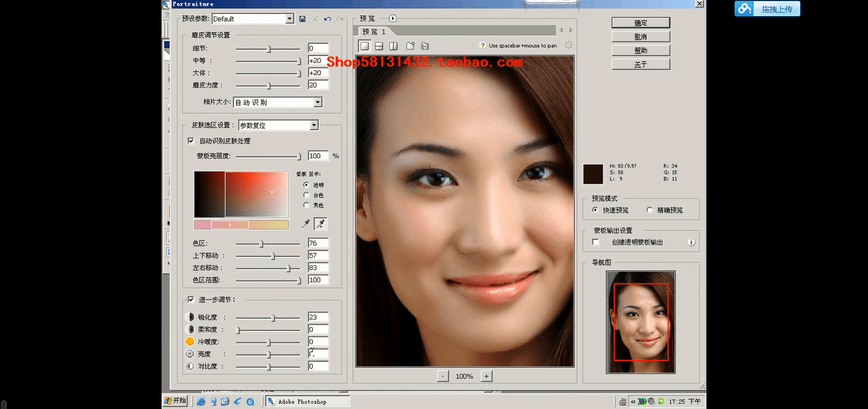Select the 精确预览 accurate preview radio button
Image resolution: width=868 pixels, height=409 pixels.
click(x=649, y=210)
